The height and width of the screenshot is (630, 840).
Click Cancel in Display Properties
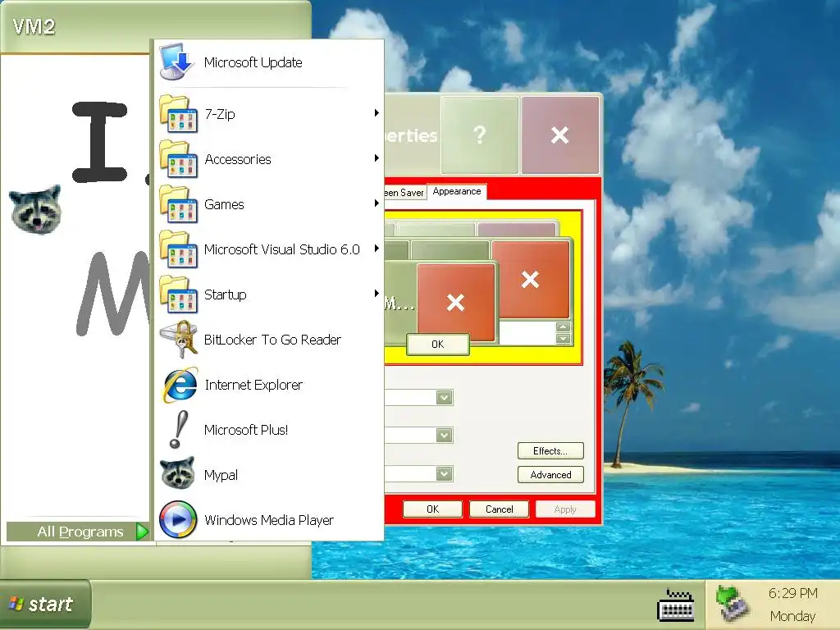click(x=499, y=509)
